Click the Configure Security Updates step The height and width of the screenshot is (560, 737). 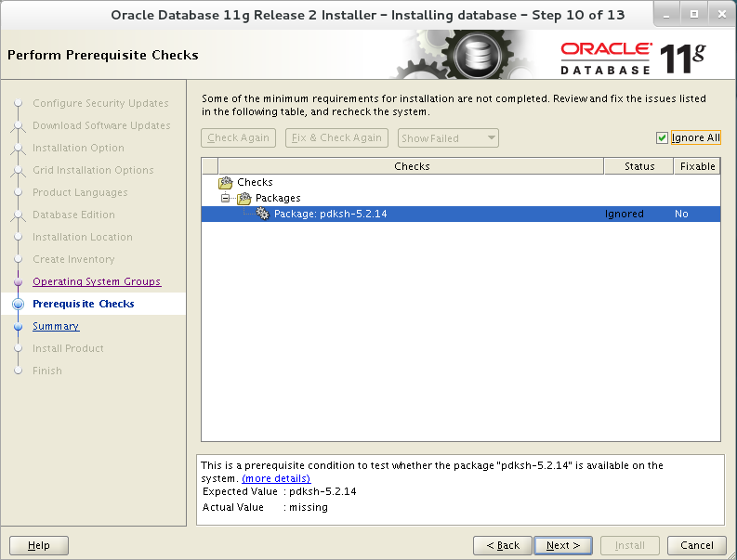[x=100, y=103]
